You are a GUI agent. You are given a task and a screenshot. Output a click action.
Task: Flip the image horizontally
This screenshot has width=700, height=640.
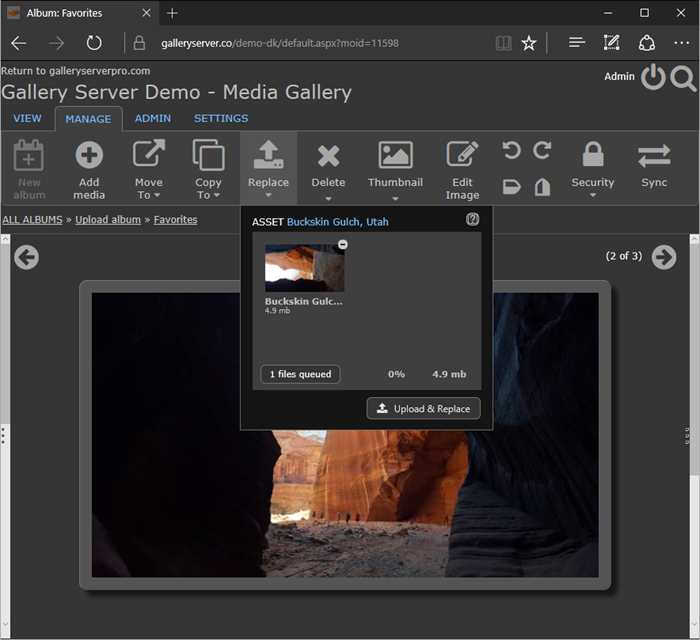tap(542, 187)
